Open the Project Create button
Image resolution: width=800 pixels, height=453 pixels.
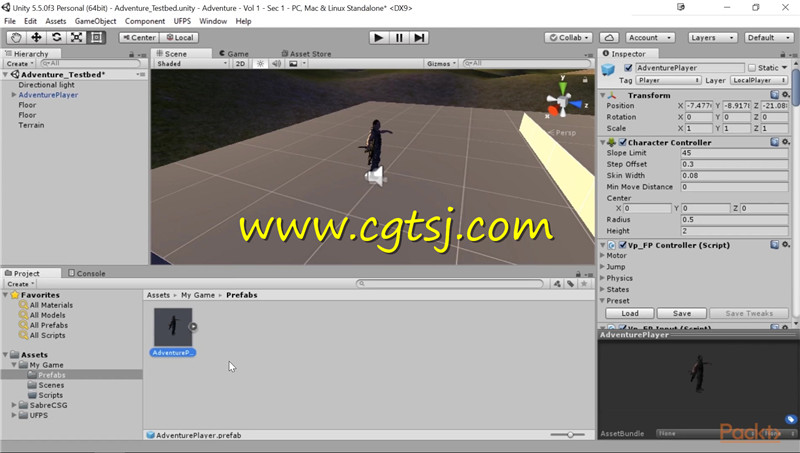tap(21, 284)
